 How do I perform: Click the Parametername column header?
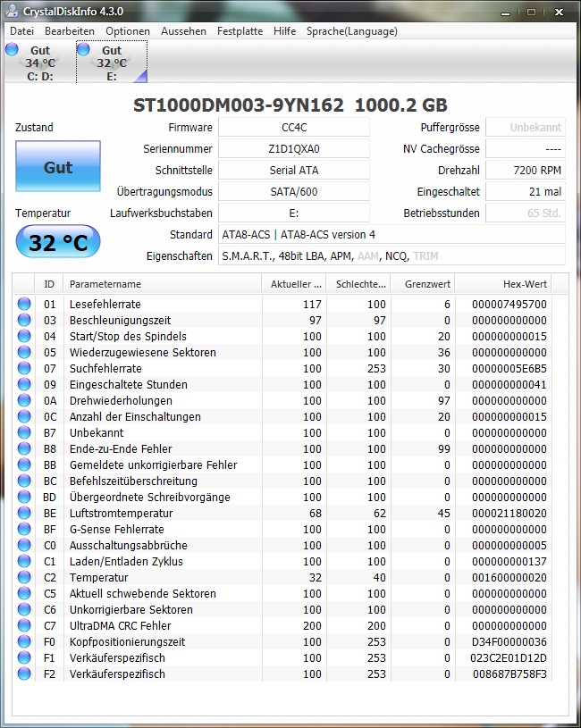pyautogui.click(x=163, y=284)
